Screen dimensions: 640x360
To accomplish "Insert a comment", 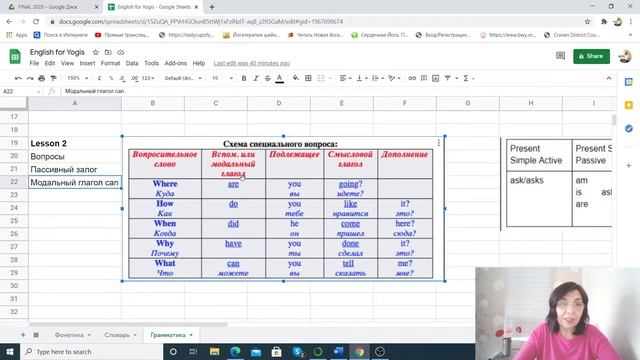I will pos(424,78).
